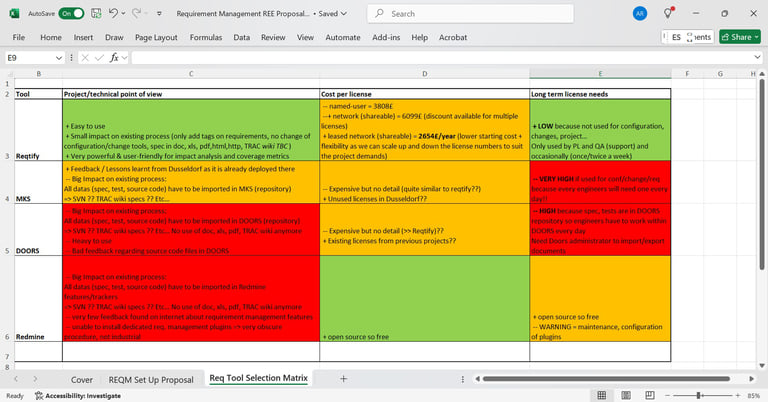The height and width of the screenshot is (402, 768).
Task: Open the File menu
Action: [19, 37]
